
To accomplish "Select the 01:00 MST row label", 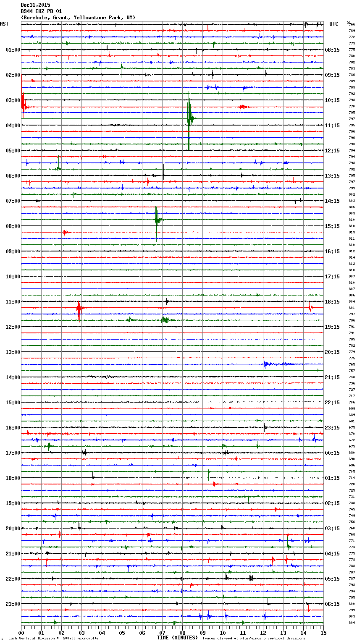I will pos(13,50).
